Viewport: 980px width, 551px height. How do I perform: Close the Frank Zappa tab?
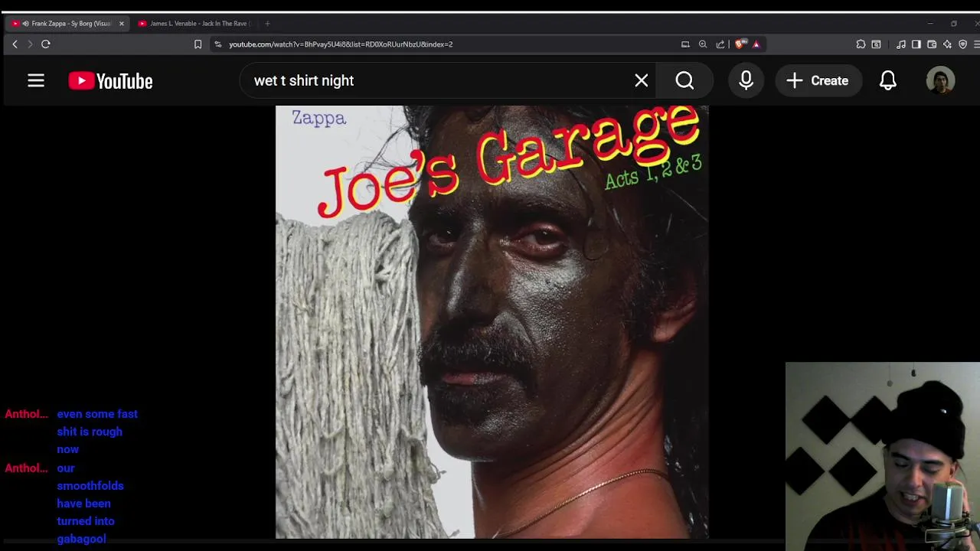121,24
